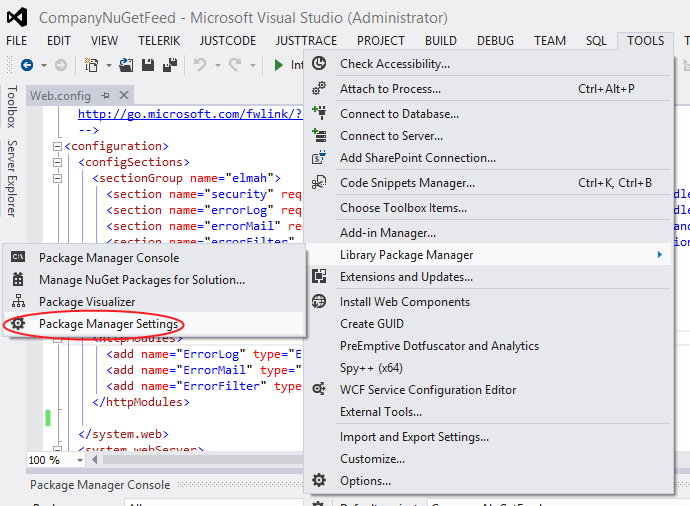
Task: Collapse the configuration XML node
Action: [x=56, y=146]
